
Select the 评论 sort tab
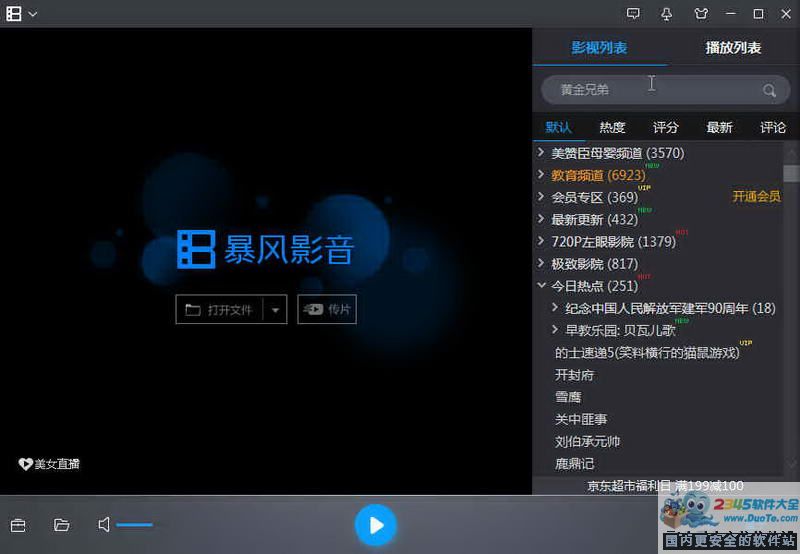click(773, 127)
